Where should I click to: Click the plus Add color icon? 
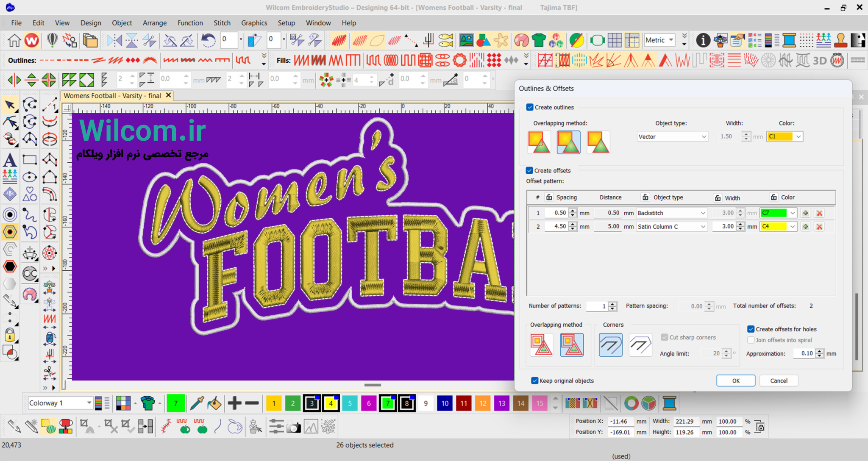tap(234, 403)
